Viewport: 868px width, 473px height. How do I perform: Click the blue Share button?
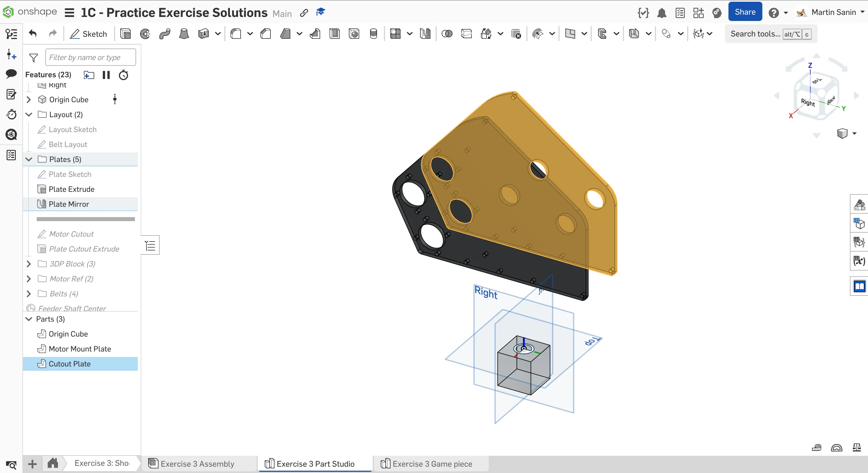pyautogui.click(x=745, y=12)
